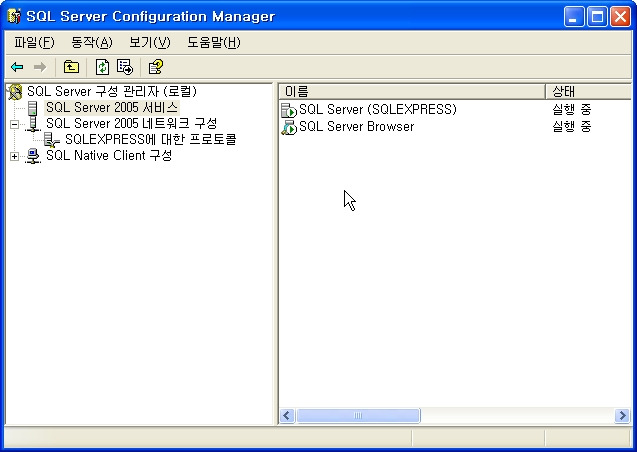The image size is (637, 452).
Task: Open the 보기(V) menu
Action: click(x=150, y=42)
